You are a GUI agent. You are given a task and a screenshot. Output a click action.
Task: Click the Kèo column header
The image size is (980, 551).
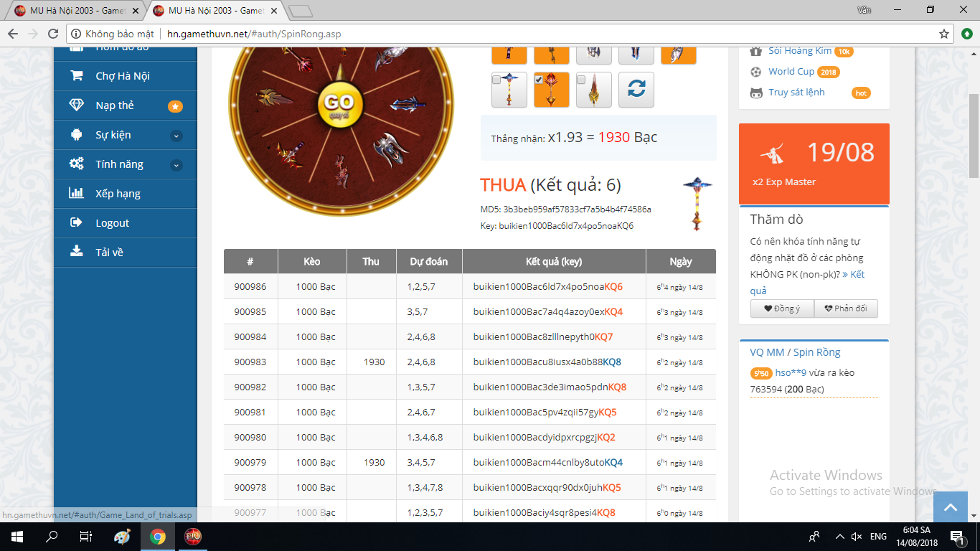[312, 261]
